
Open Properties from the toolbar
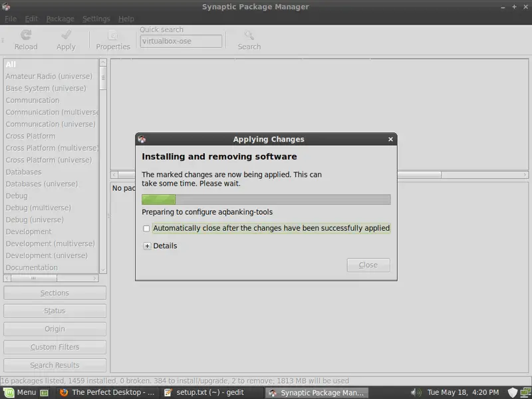[x=113, y=40]
